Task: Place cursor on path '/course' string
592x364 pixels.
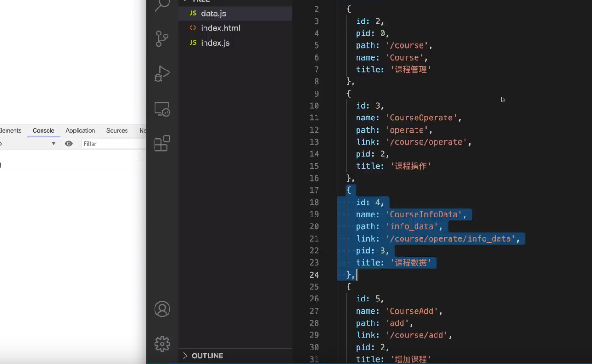Action: [x=406, y=45]
